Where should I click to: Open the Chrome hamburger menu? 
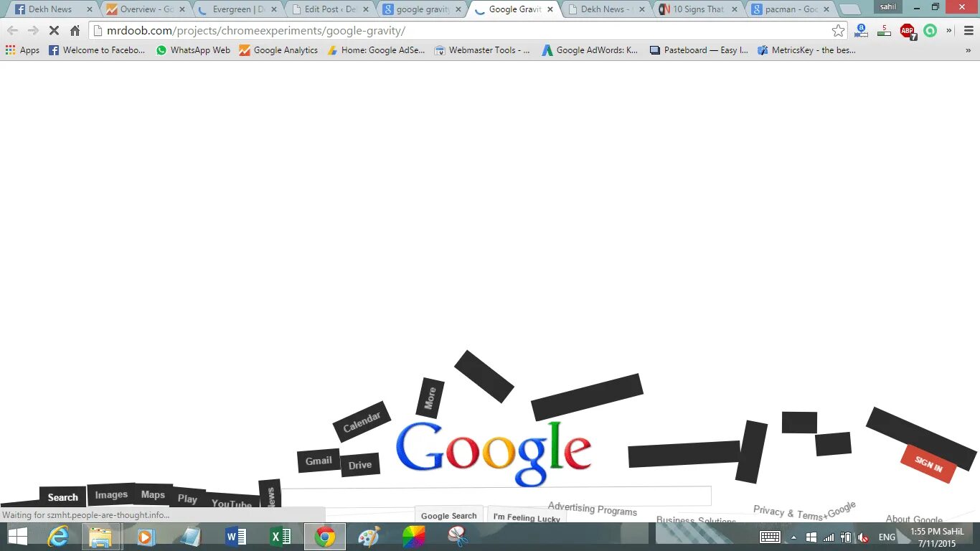967,31
